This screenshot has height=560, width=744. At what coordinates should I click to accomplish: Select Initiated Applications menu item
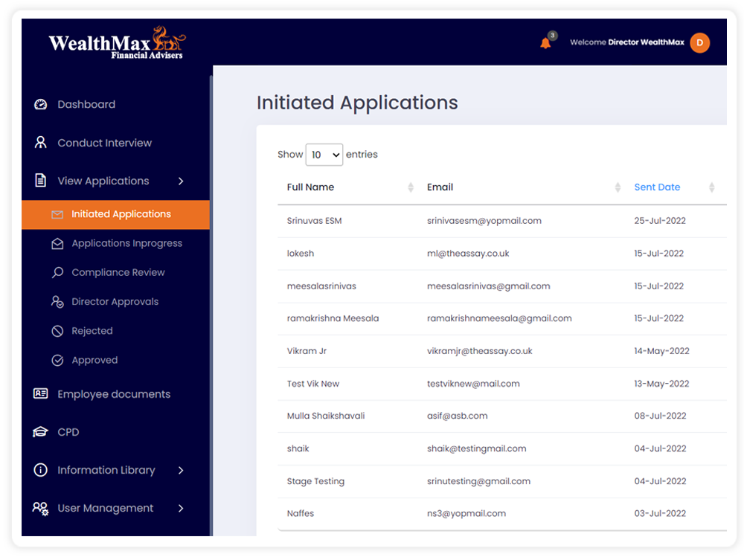click(116, 214)
